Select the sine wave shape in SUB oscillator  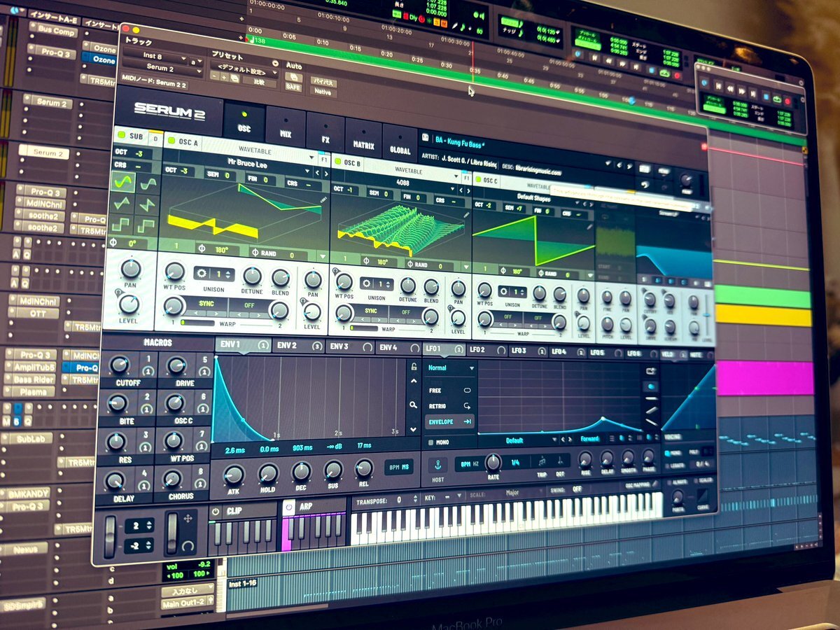pyautogui.click(x=123, y=181)
